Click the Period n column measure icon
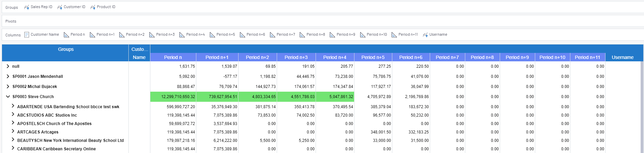The height and width of the screenshot is (153, 644). point(66,35)
